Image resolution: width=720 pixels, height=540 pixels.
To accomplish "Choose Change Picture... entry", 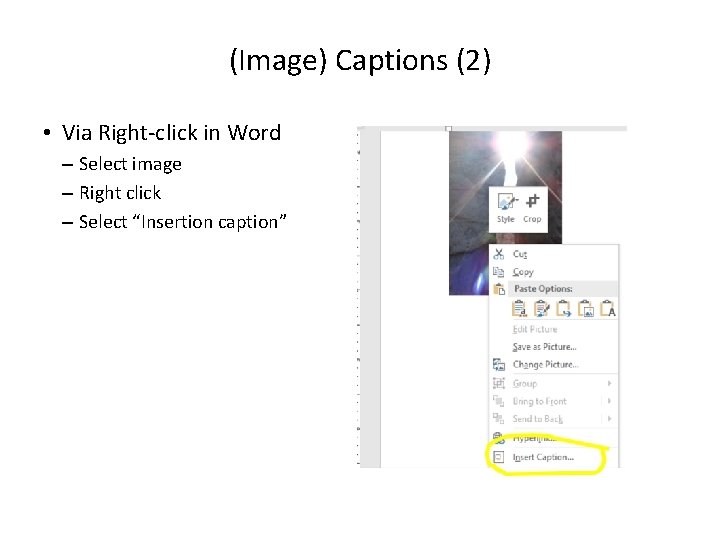I will click(x=554, y=365).
